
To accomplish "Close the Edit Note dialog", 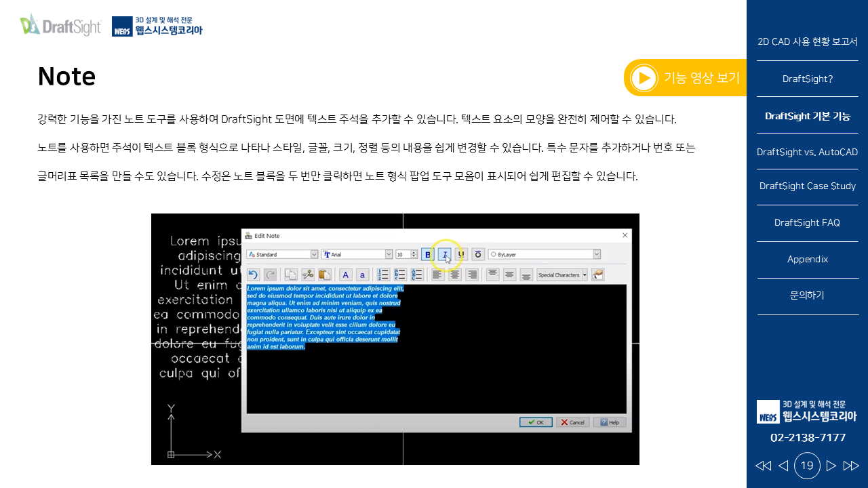I will (x=625, y=235).
